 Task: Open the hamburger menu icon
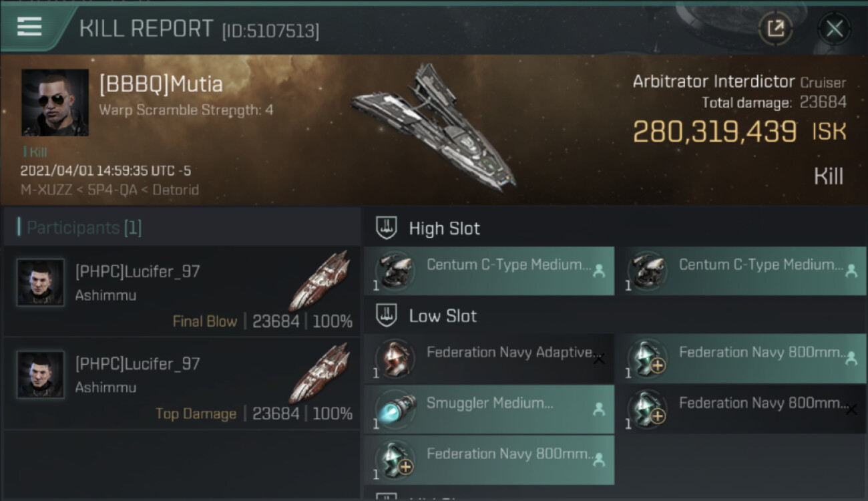[29, 27]
